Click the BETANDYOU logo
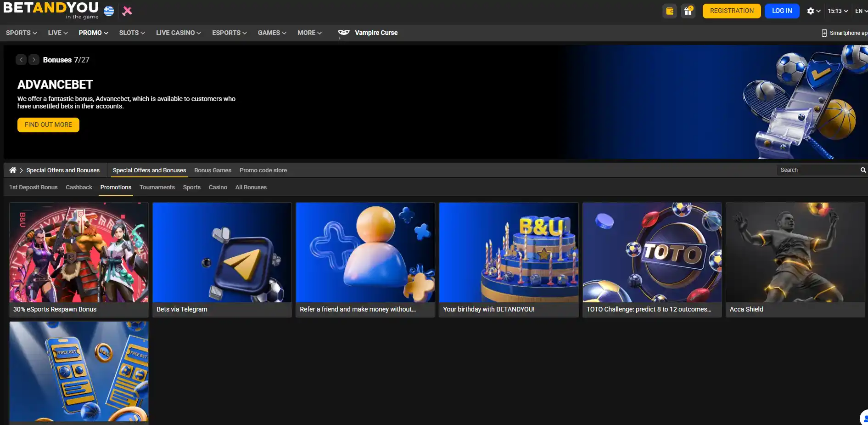The image size is (868, 425). pos(50,10)
